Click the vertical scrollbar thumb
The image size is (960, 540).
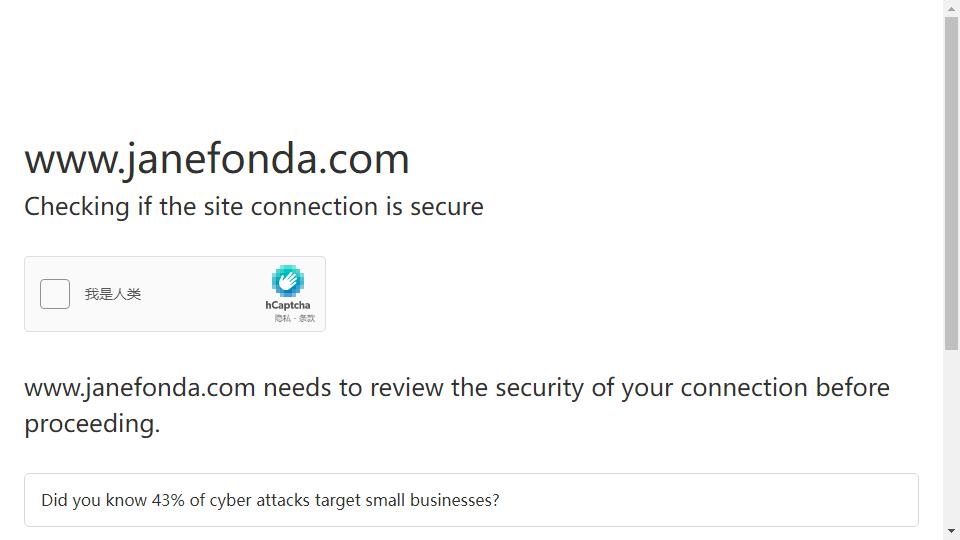click(951, 184)
